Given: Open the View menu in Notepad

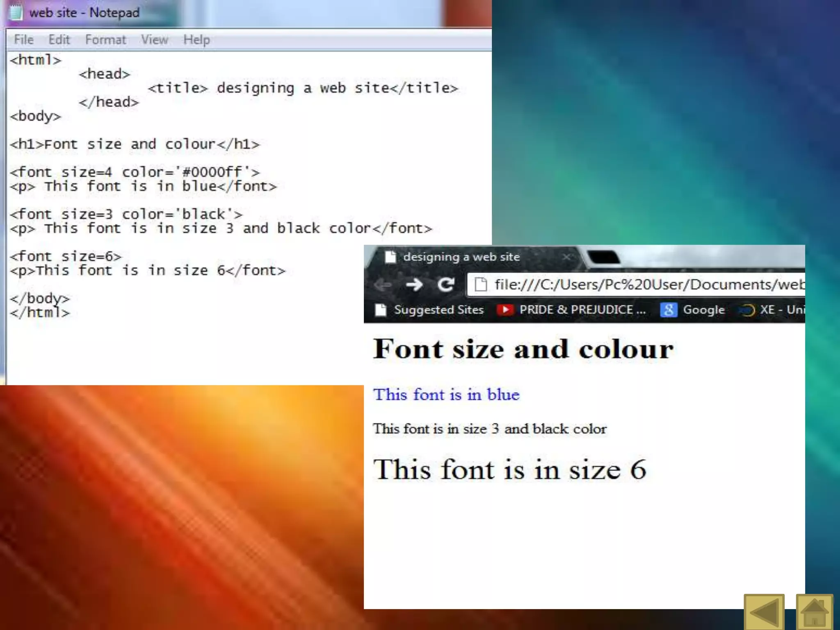Looking at the screenshot, I should tap(154, 40).
